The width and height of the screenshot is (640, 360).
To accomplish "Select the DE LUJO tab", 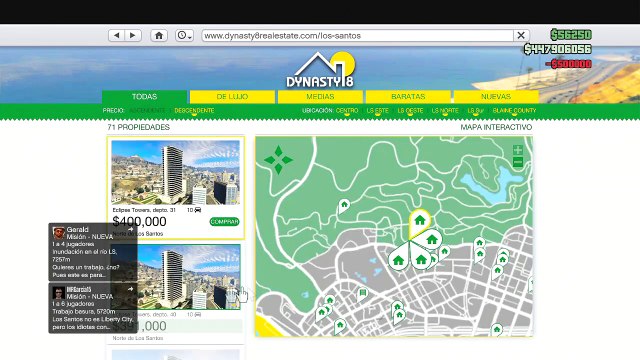I will click(x=232, y=97).
